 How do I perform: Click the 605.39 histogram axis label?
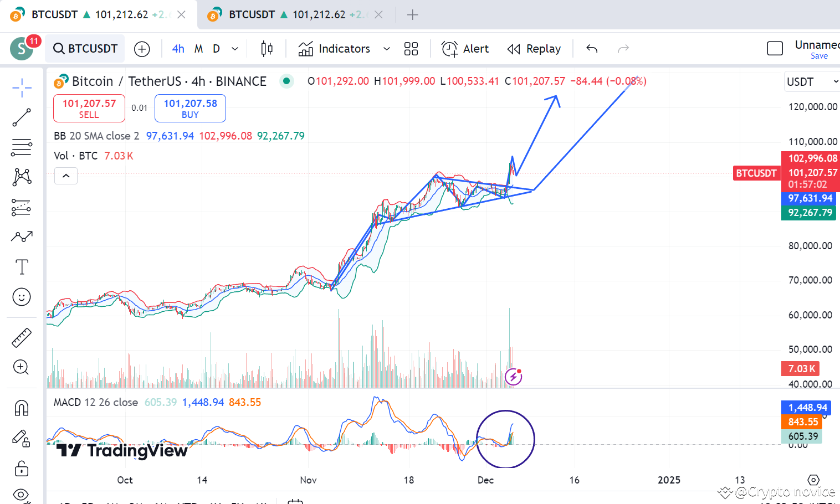(803, 436)
